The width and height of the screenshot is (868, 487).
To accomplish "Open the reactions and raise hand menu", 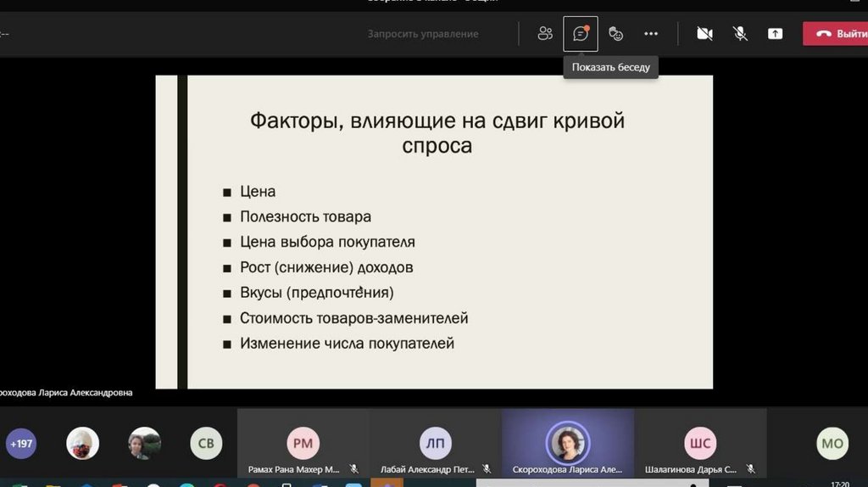I will tap(615, 34).
